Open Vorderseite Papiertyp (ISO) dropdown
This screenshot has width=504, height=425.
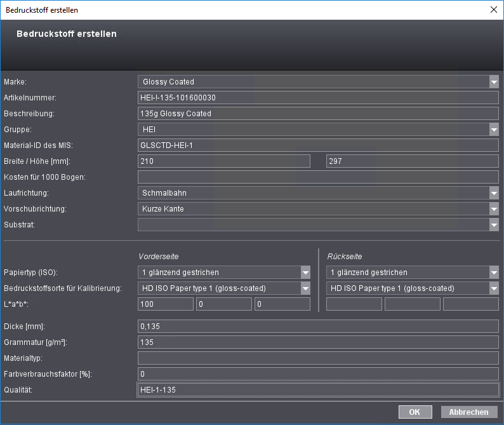[x=305, y=273]
